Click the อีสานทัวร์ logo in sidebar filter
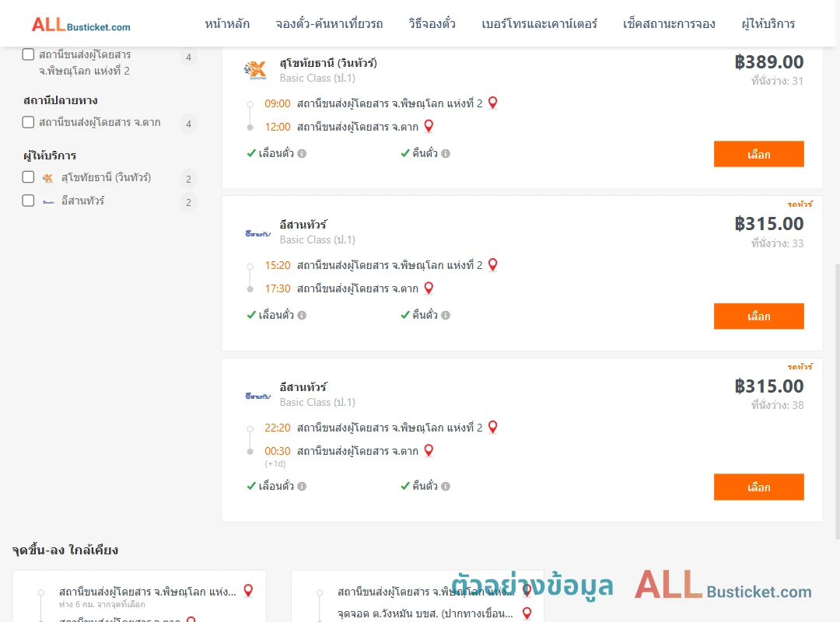The width and height of the screenshot is (840, 622). [x=48, y=202]
